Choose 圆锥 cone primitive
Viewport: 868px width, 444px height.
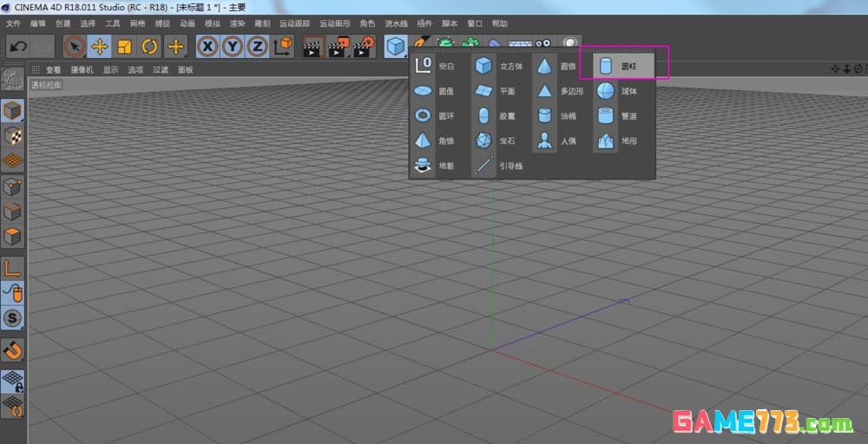(560, 66)
